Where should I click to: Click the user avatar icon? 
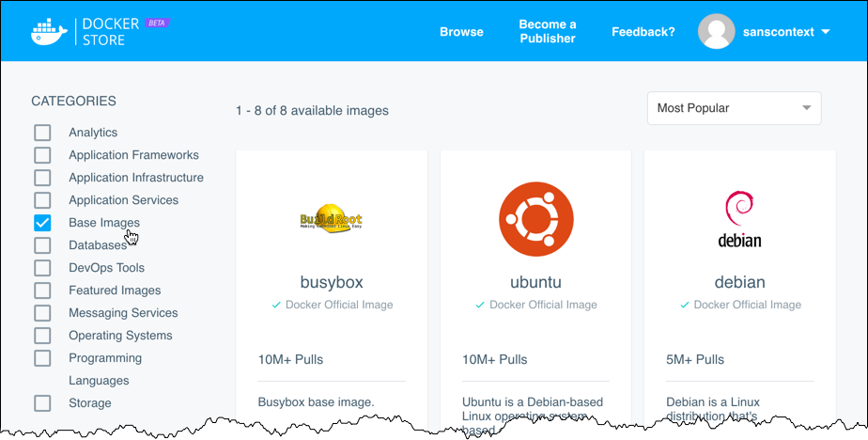(x=716, y=32)
